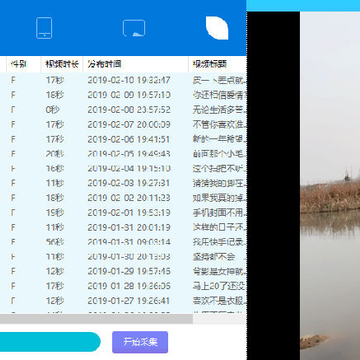Select row dated 2019-01-29 19:57:46
This screenshot has width=360, height=360.
click(x=123, y=271)
